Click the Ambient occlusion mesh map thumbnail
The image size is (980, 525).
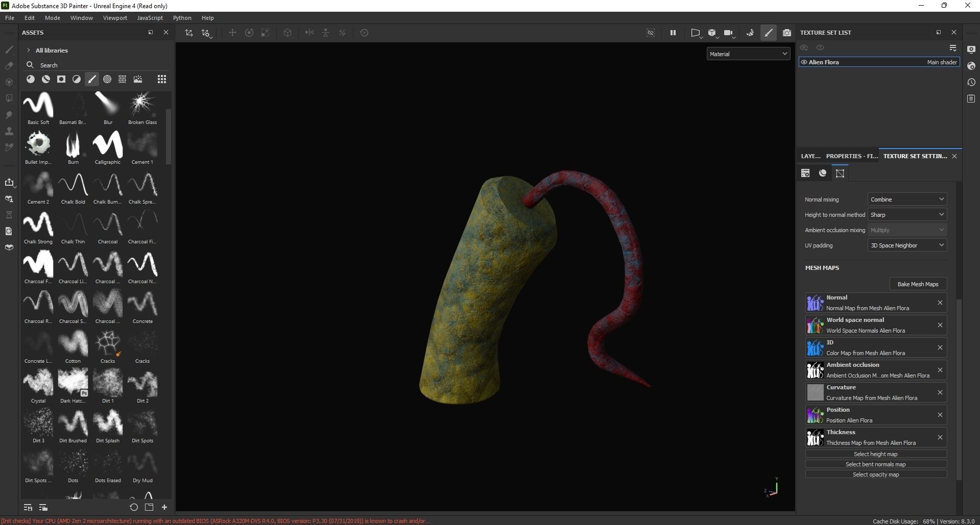815,370
